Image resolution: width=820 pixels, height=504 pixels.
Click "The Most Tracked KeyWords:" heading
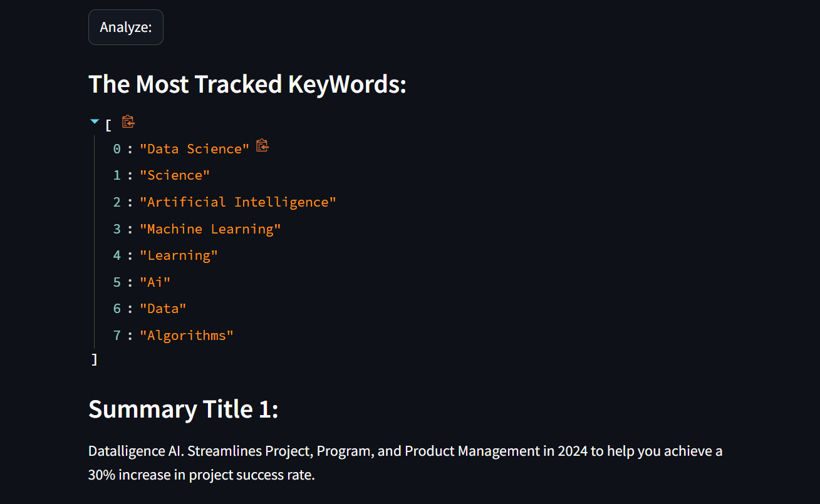coord(247,84)
